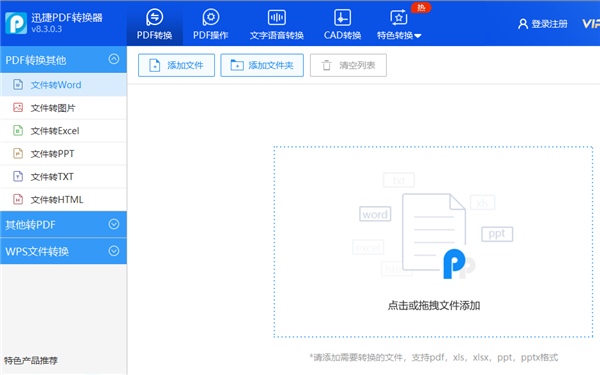600x375 pixels.
Task: Open 特色转换 star icon
Action: [x=399, y=17]
